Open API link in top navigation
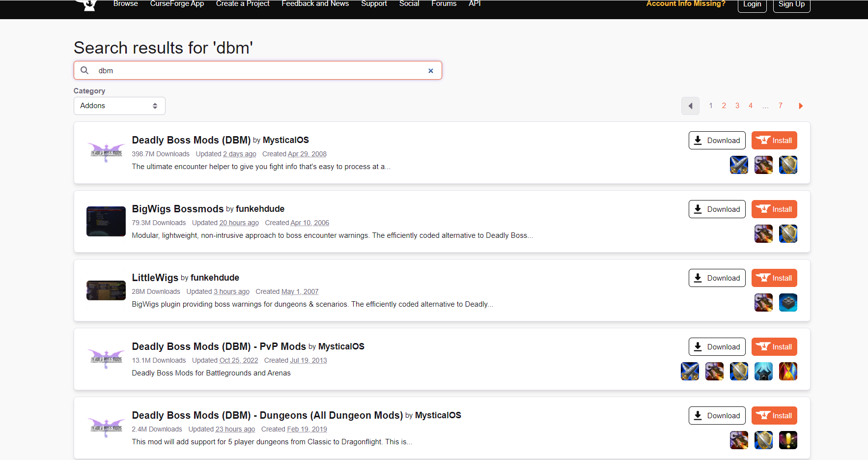This screenshot has height=460, width=868. [x=475, y=4]
